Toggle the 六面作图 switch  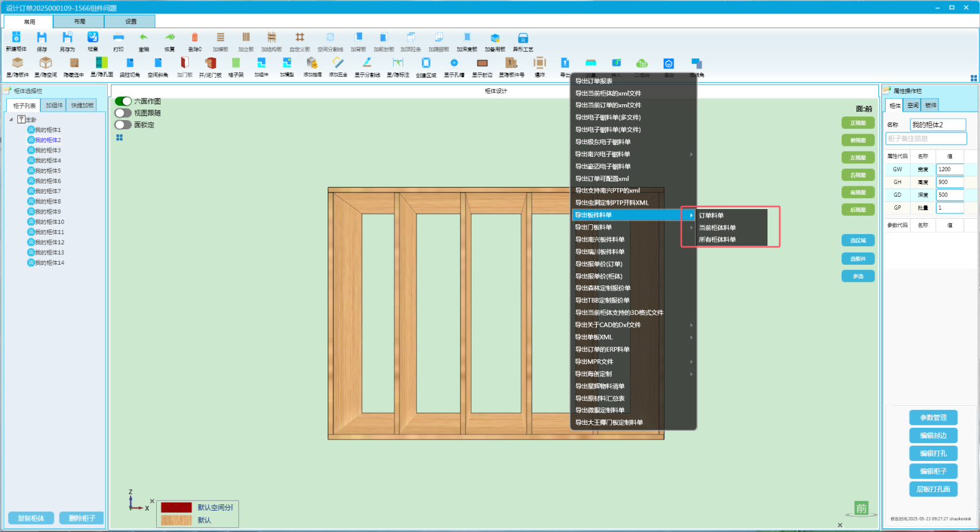123,101
